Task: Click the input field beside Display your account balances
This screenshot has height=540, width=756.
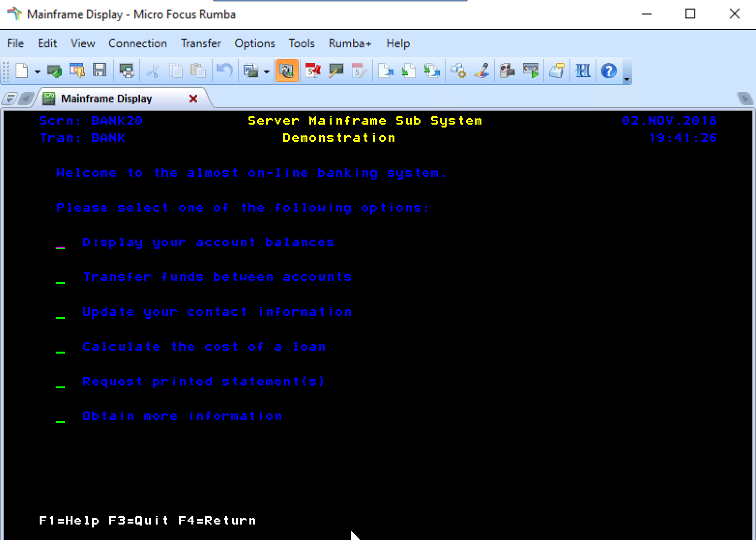Action: click(60, 242)
